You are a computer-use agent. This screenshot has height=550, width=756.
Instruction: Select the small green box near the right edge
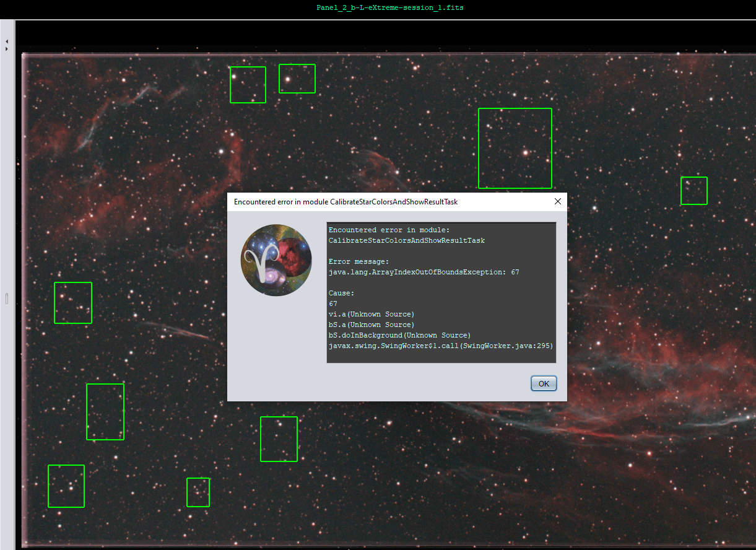click(694, 191)
